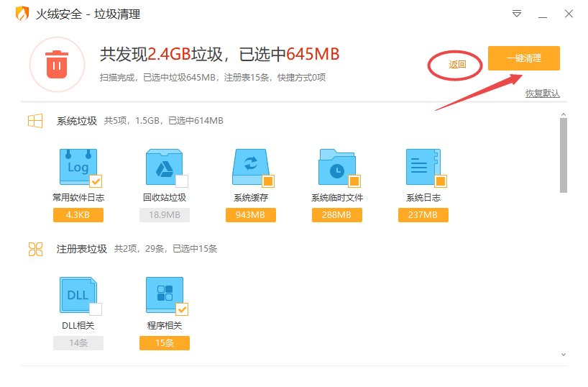Open the title bar dropdown menu triangle
Screen dimensions: 588x387
coord(517,14)
